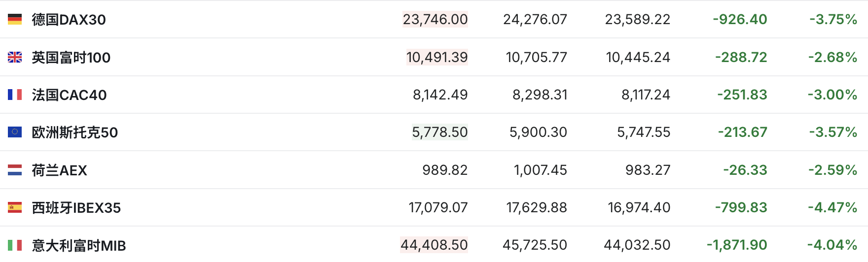Image resolution: width=868 pixels, height=262 pixels.
Task: Click the European Union flag icon
Action: (x=15, y=132)
